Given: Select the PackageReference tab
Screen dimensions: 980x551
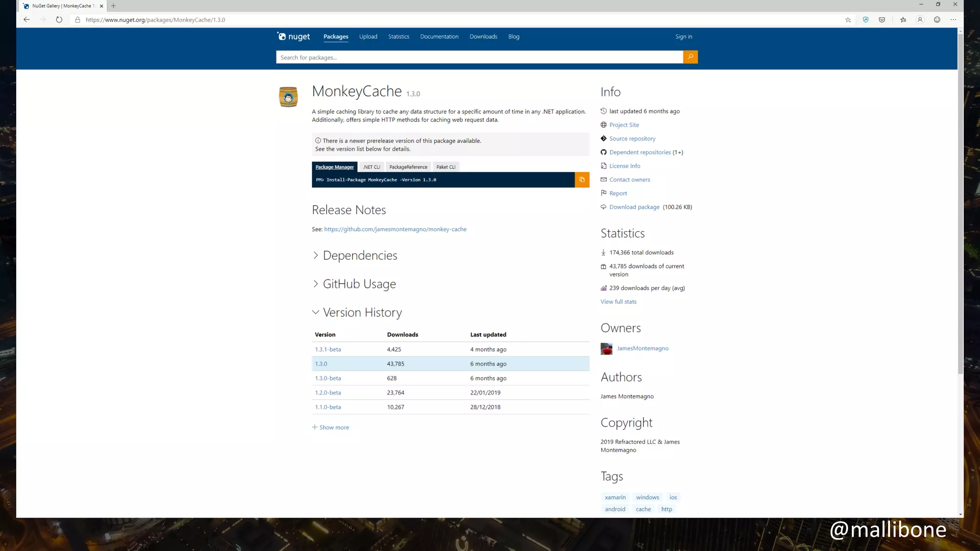Looking at the screenshot, I should (408, 167).
